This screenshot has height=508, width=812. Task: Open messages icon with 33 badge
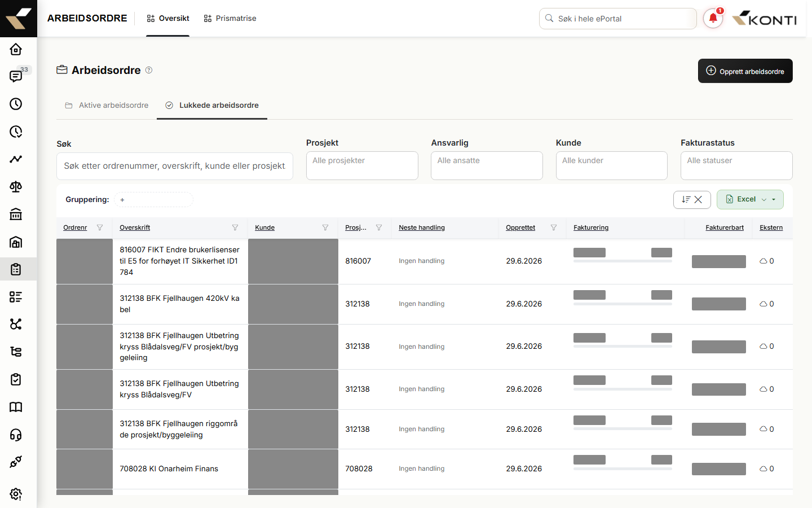tap(16, 76)
